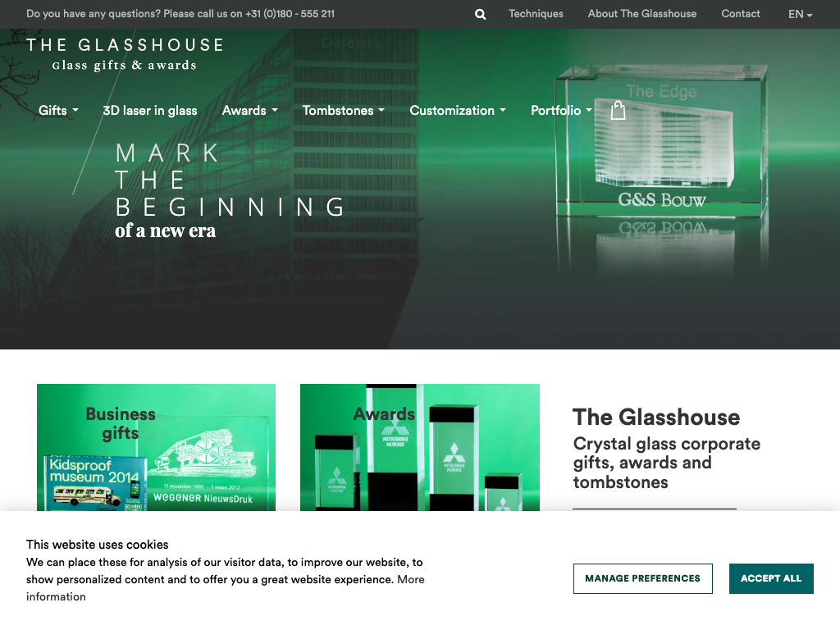Expand the Gifts menu

pyautogui.click(x=58, y=111)
